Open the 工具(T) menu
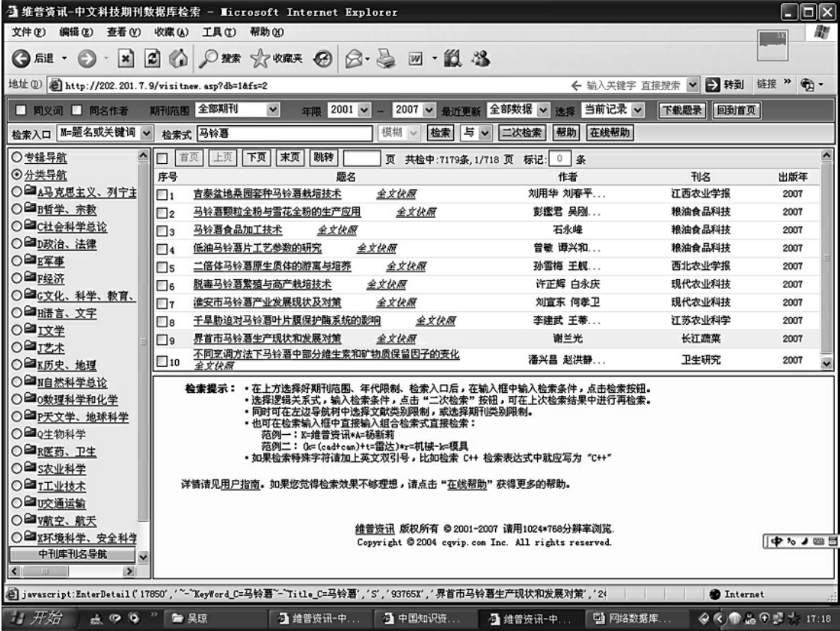The height and width of the screenshot is (631, 840). pos(219,32)
